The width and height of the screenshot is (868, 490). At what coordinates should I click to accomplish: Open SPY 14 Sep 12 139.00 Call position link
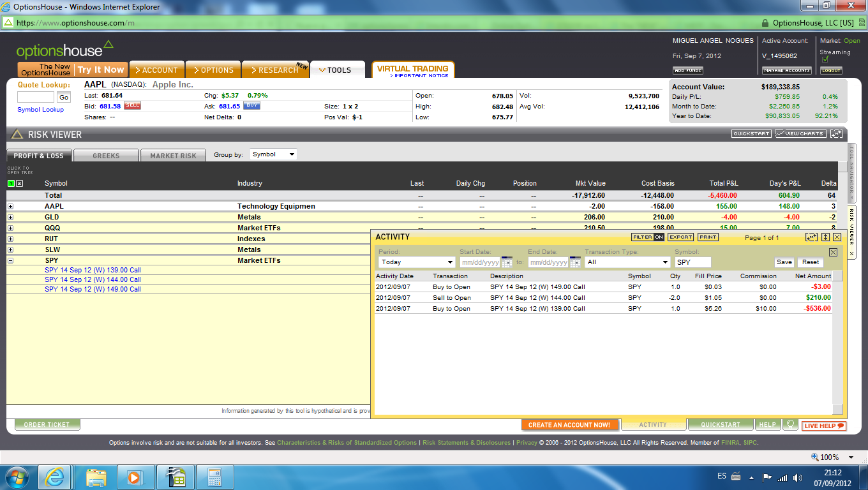[x=93, y=270]
